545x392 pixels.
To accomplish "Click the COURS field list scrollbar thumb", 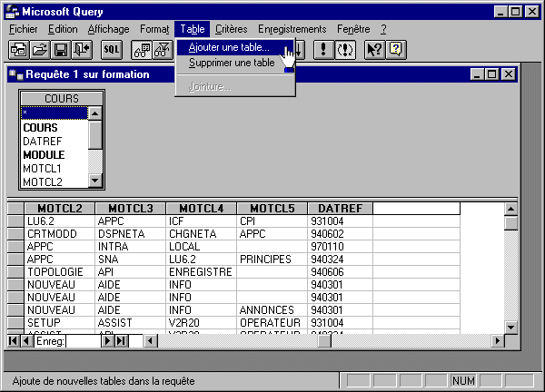I will (94, 135).
